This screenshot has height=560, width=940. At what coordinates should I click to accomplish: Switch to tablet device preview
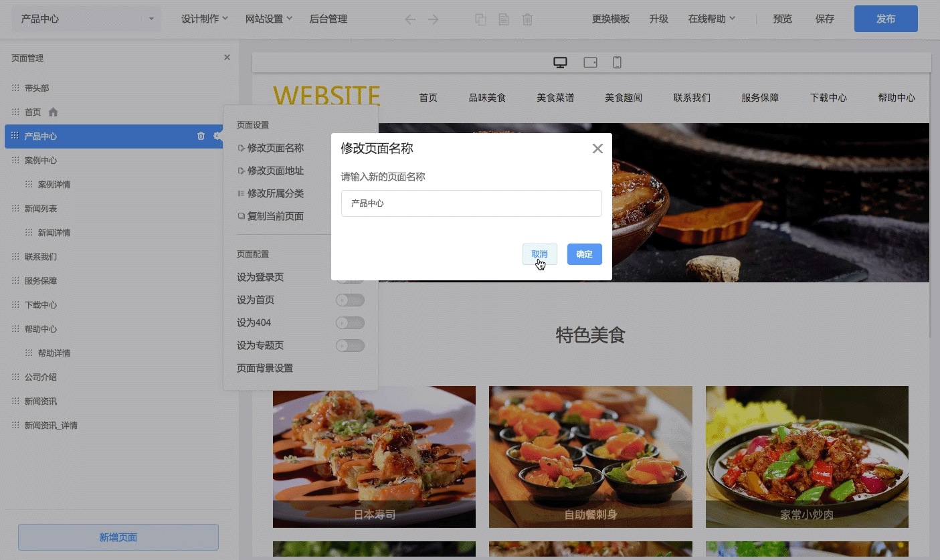pyautogui.click(x=590, y=62)
